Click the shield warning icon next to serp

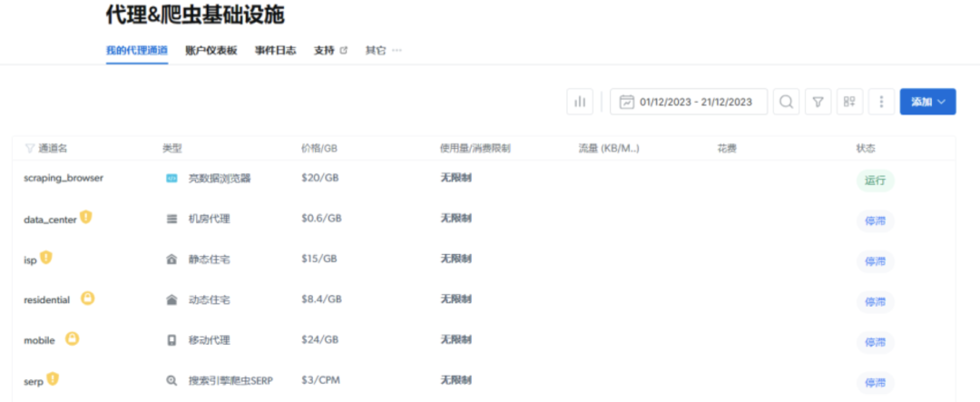(53, 378)
